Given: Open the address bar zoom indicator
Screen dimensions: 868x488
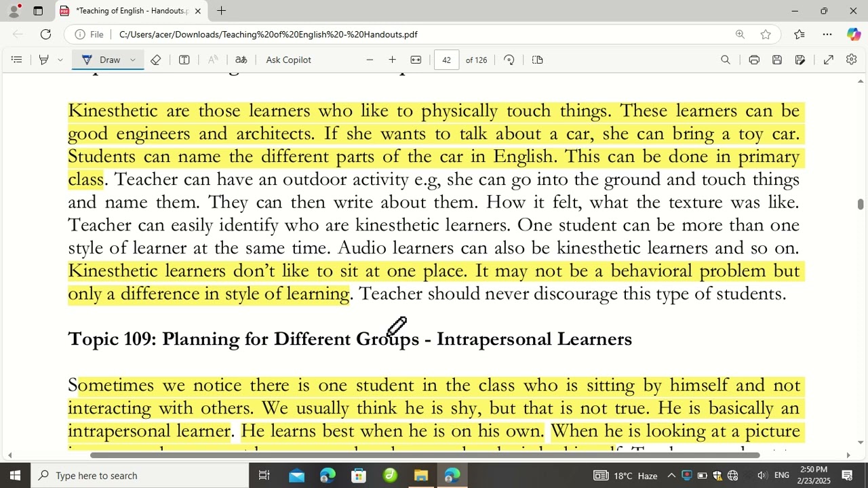Looking at the screenshot, I should tap(740, 35).
